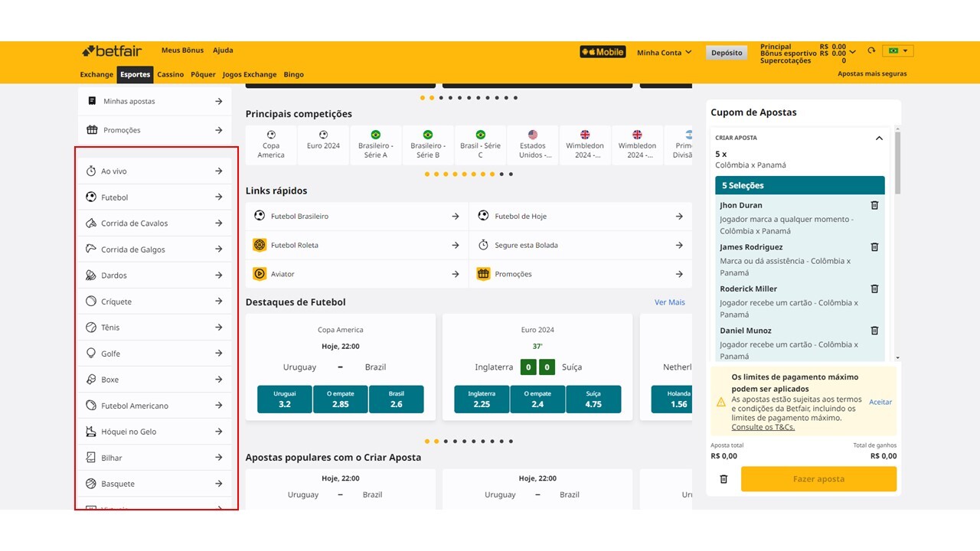Delete Daniel Munoz selection trash icon
Screen dimensions: 980x551
874,331
